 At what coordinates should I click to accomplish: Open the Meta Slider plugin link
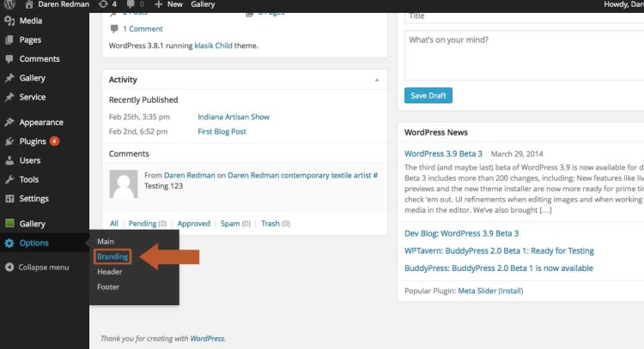477,291
